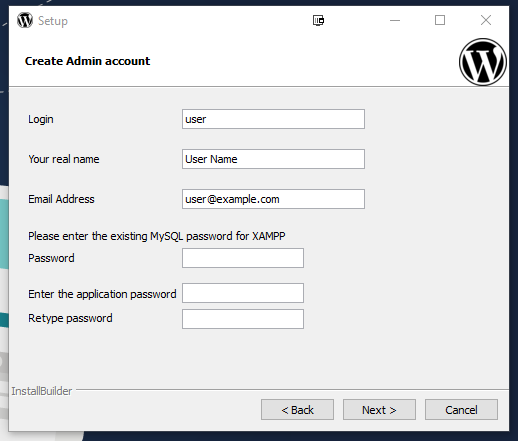Click the 'Your real name' text field
This screenshot has width=518, height=441.
[273, 159]
